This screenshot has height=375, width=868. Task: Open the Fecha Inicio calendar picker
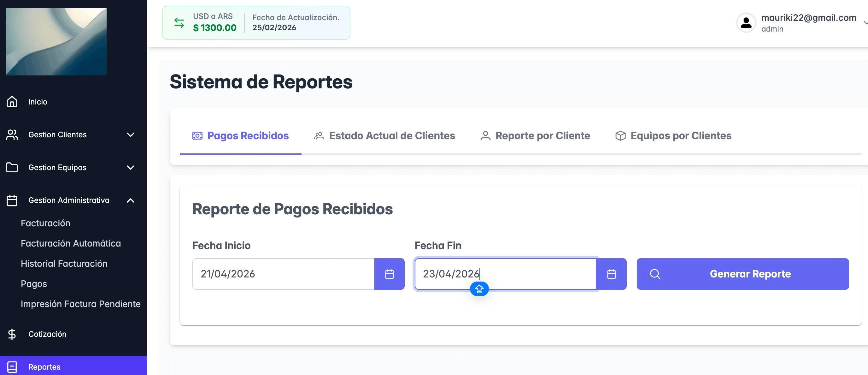[389, 274]
